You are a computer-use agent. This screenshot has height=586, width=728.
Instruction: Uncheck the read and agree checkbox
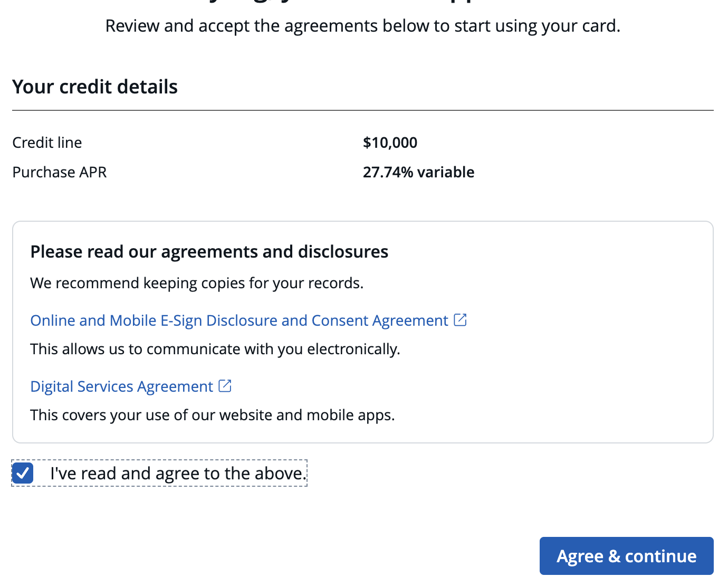(23, 473)
